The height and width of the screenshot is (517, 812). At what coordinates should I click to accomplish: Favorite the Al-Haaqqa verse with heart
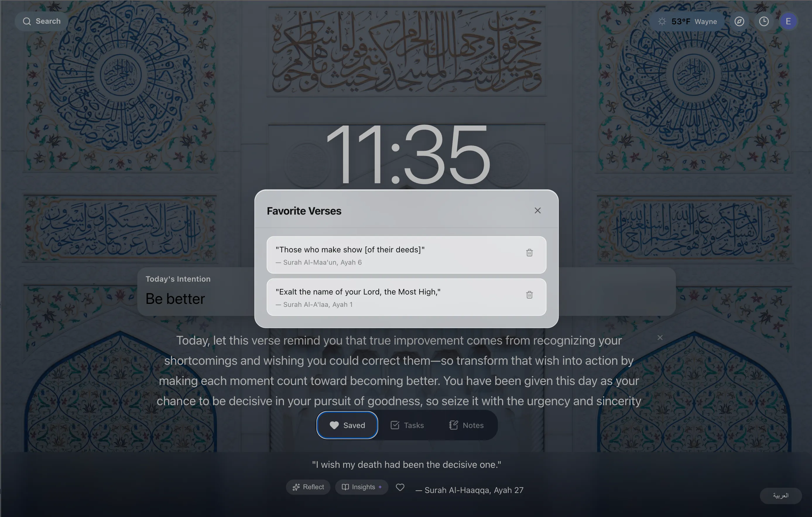click(400, 487)
